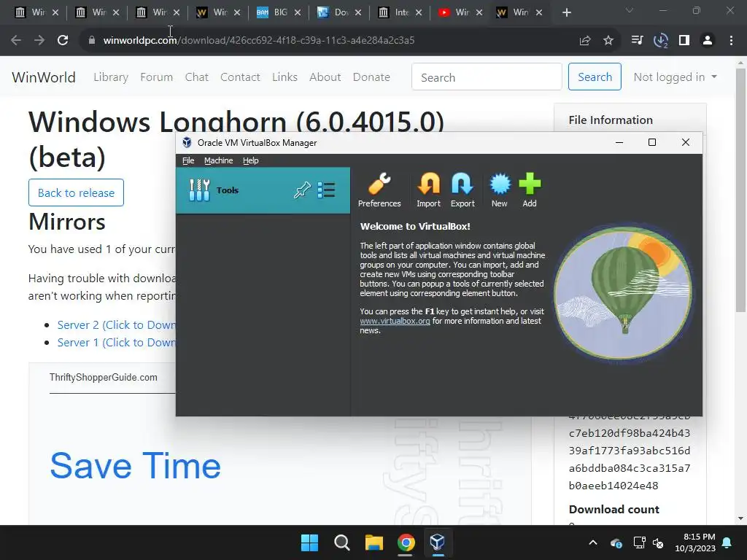This screenshot has width=747, height=560.
Task: Open the Chrome downloads icon
Action: [660, 41]
